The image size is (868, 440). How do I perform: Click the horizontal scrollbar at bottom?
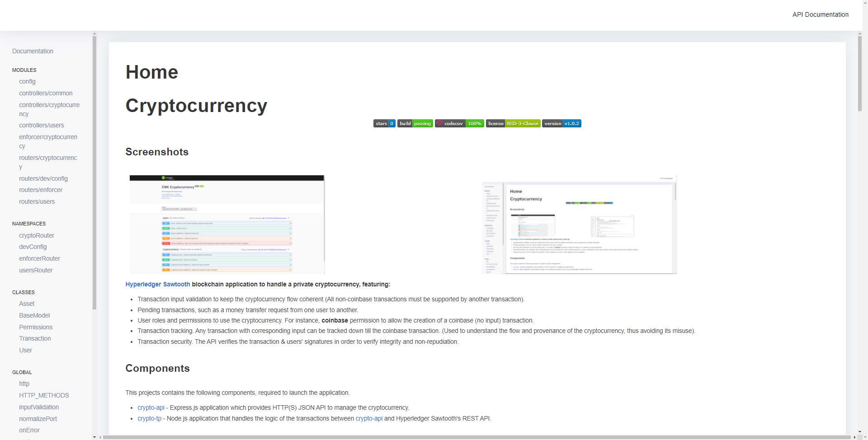pos(476,437)
